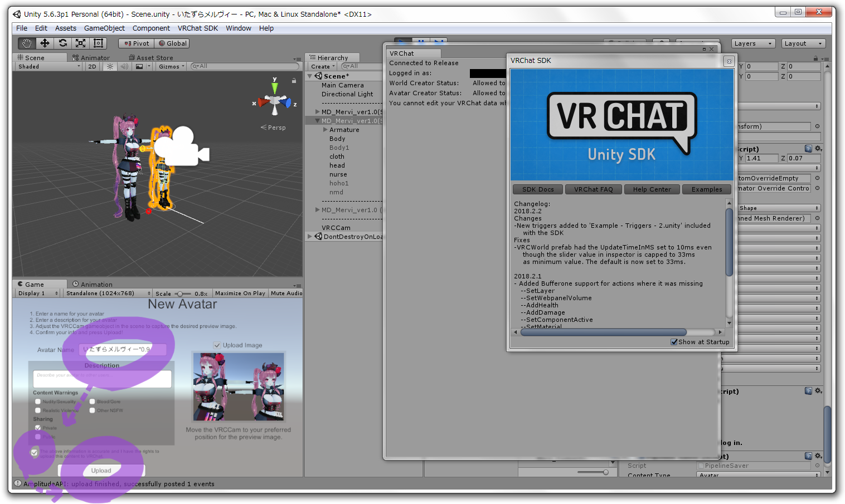Open scene effects dropdown arrow
This screenshot has height=504, width=845.
pos(149,66)
